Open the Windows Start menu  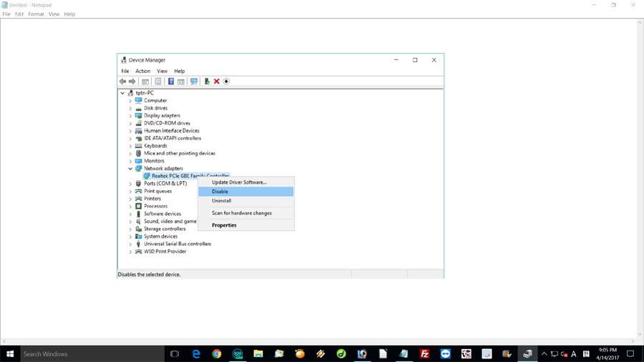[x=10, y=354]
